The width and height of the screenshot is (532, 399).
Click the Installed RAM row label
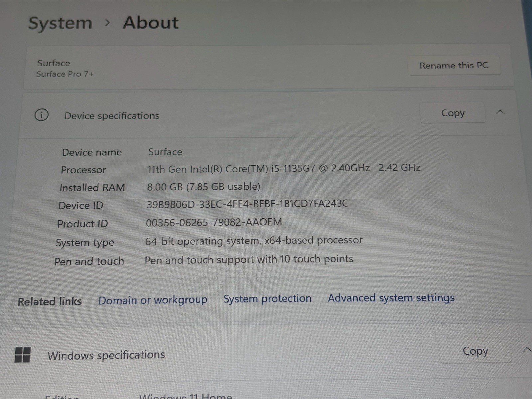point(92,188)
